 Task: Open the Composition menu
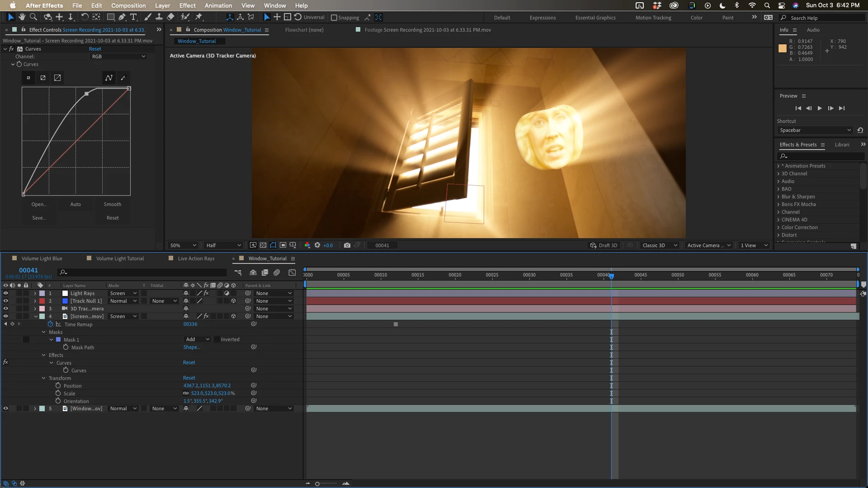pyautogui.click(x=128, y=5)
